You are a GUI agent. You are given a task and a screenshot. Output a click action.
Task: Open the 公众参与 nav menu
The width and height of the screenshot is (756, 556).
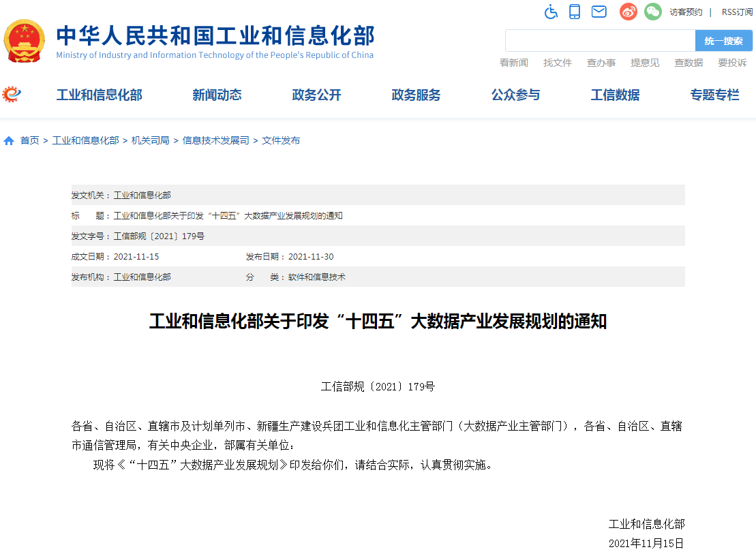coord(516,95)
